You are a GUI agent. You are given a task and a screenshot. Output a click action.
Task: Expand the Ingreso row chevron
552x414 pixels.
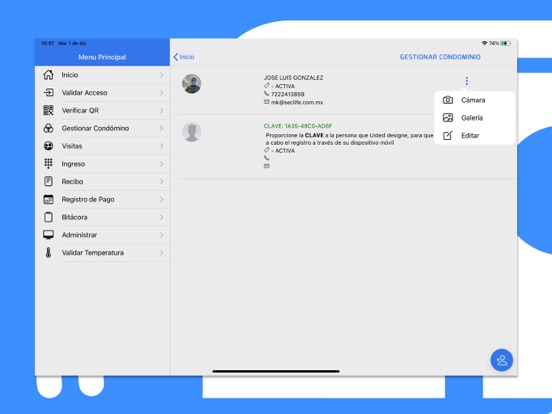click(161, 164)
